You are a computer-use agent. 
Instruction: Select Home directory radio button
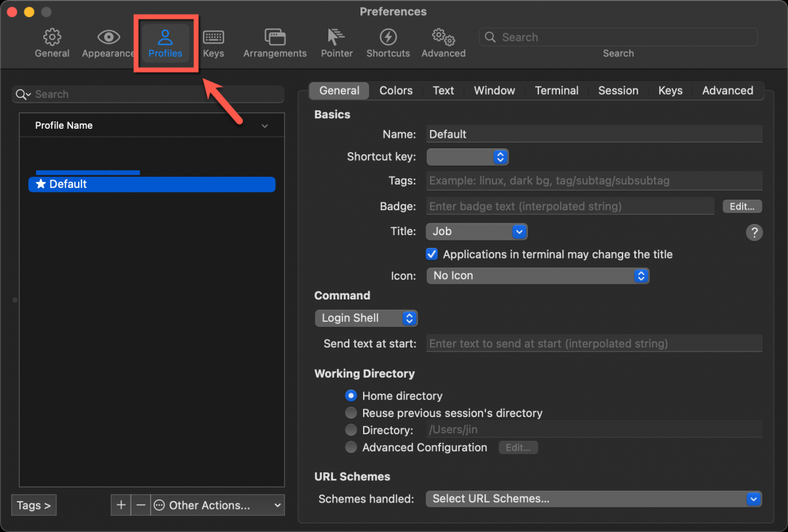pyautogui.click(x=351, y=396)
